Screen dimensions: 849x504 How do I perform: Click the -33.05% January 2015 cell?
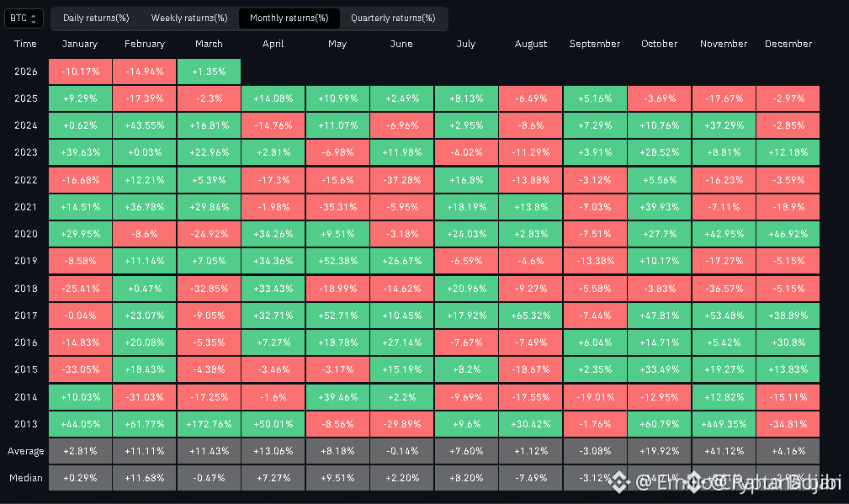[80, 369]
